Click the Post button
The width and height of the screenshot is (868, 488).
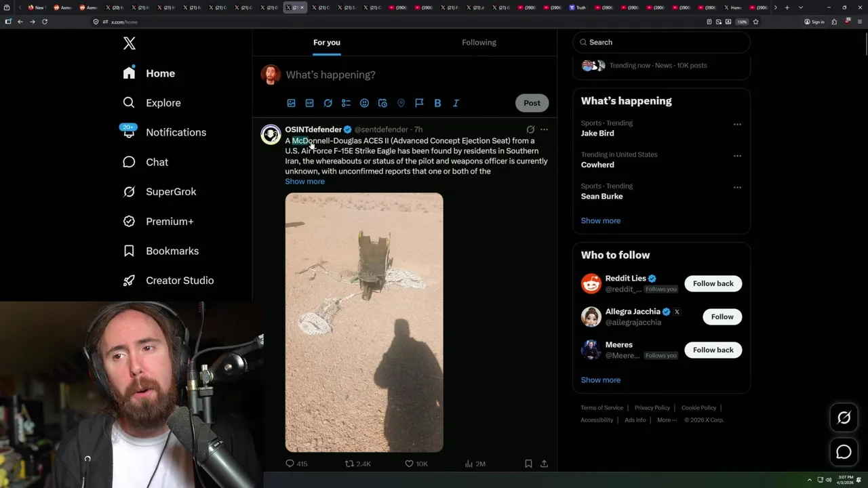coord(532,103)
